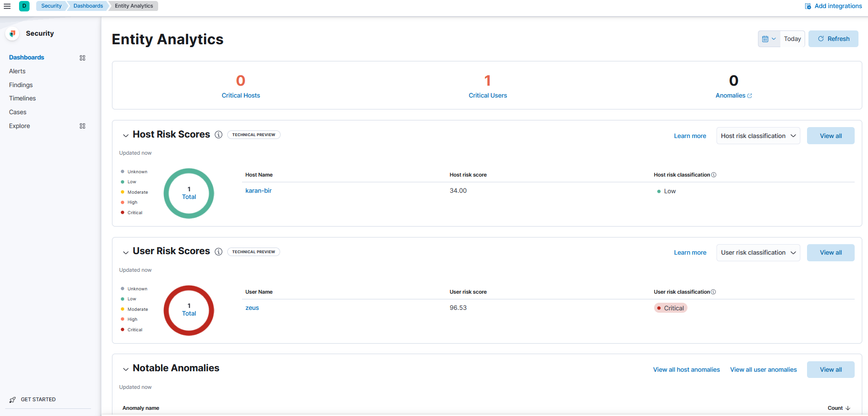The height and width of the screenshot is (416, 868).
Task: Click host risk score value 34.00
Action: coord(458,191)
